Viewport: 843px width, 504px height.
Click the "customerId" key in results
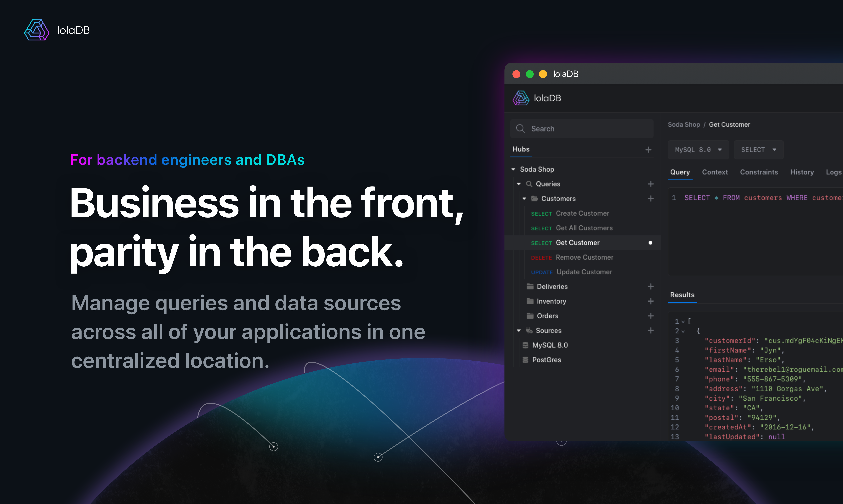pos(730,341)
